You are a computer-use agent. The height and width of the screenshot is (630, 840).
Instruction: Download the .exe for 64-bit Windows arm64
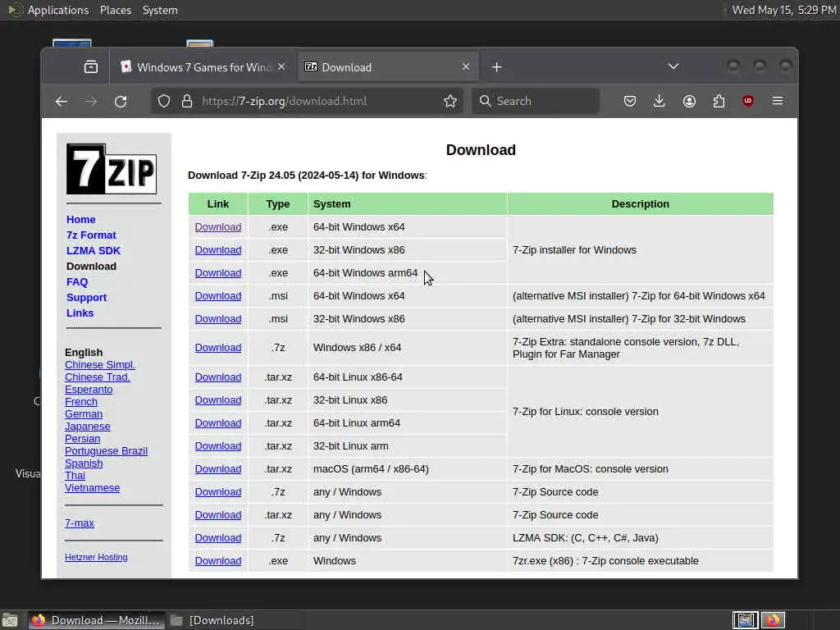(x=218, y=273)
